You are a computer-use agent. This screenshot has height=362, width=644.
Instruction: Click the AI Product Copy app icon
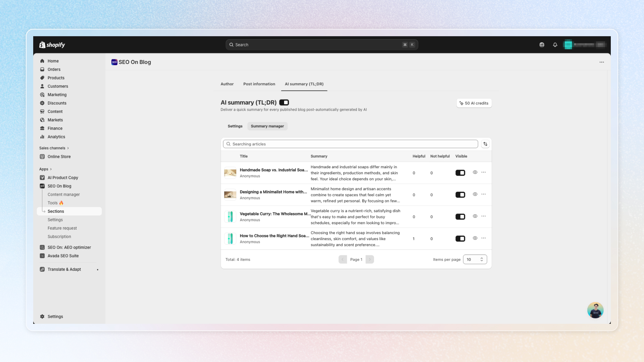[42, 178]
